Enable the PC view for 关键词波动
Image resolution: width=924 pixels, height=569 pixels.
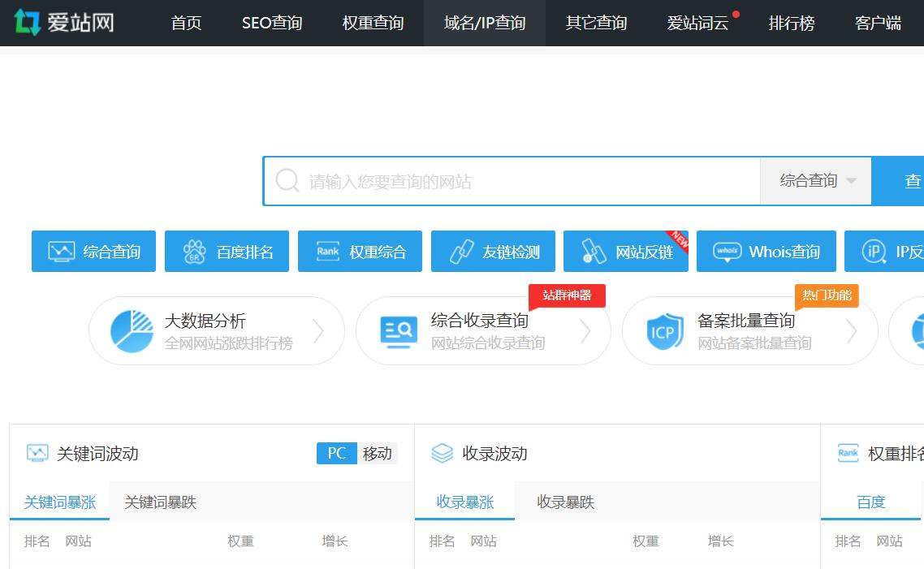click(x=336, y=454)
